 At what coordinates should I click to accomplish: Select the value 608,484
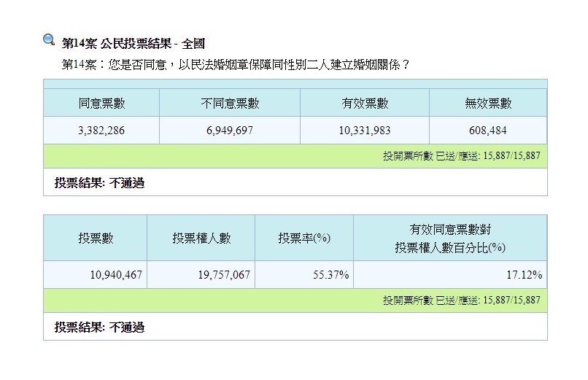coord(488,131)
